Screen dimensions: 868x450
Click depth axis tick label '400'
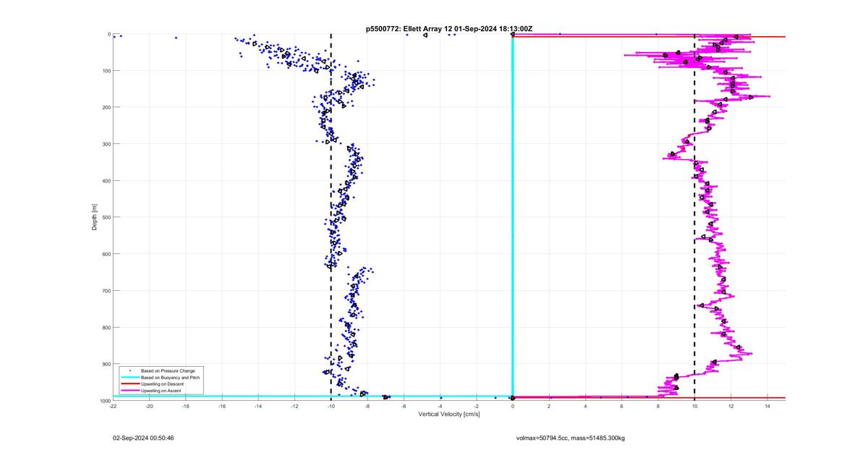(x=105, y=181)
